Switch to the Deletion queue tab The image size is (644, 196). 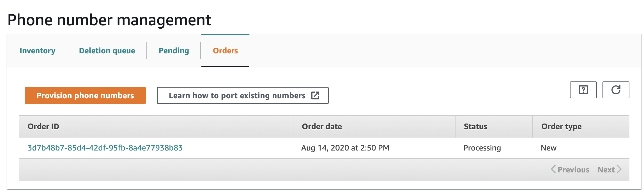(x=107, y=51)
